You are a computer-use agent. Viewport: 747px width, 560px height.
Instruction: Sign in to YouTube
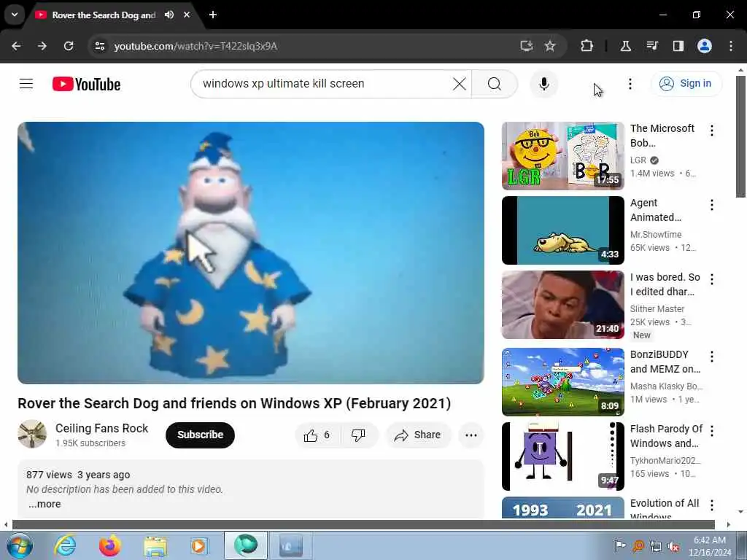[x=686, y=83]
